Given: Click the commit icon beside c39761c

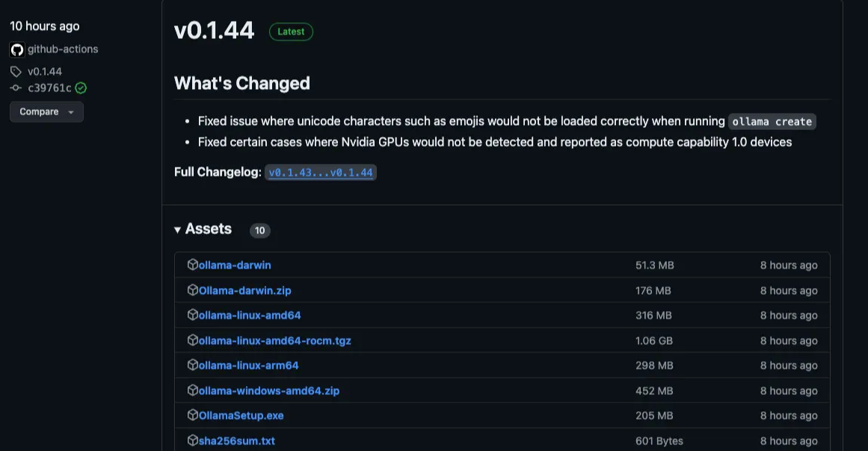Looking at the screenshot, I should (16, 88).
